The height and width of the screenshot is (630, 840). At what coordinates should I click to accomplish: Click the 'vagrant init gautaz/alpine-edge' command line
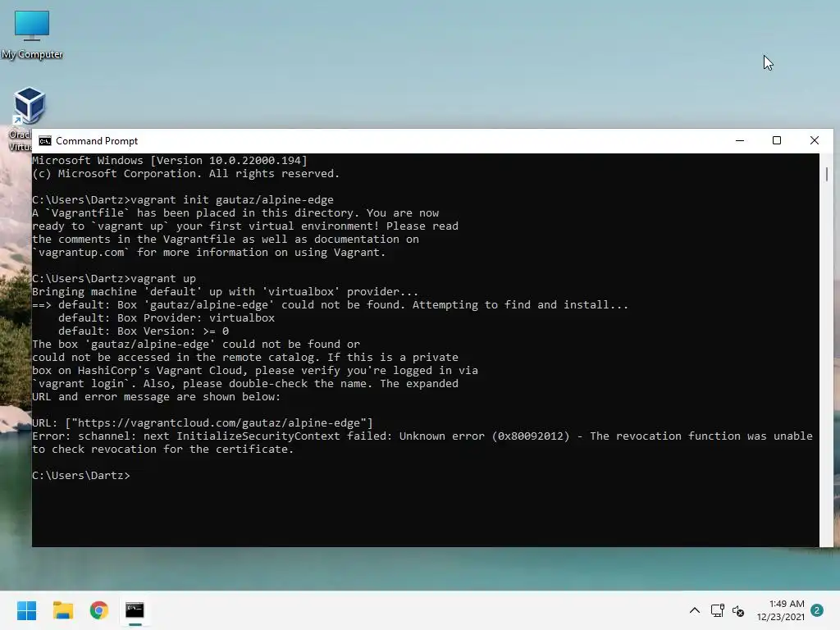183,200
